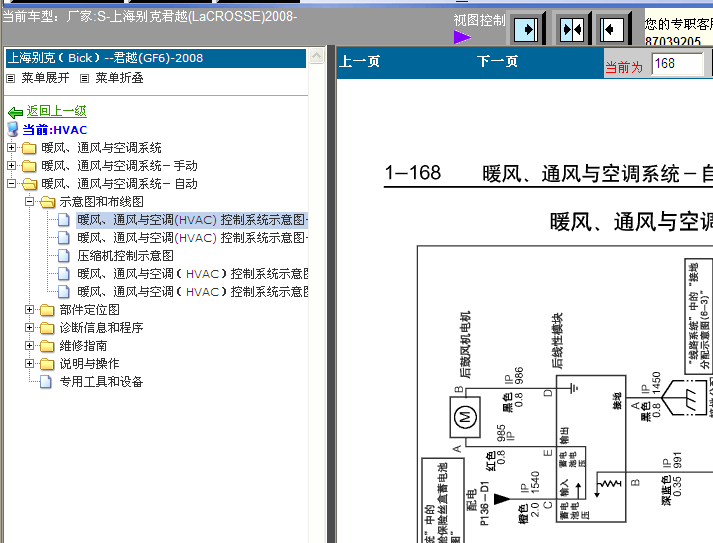Click the 返回上一级 link
This screenshot has height=543, width=713.
[56, 111]
